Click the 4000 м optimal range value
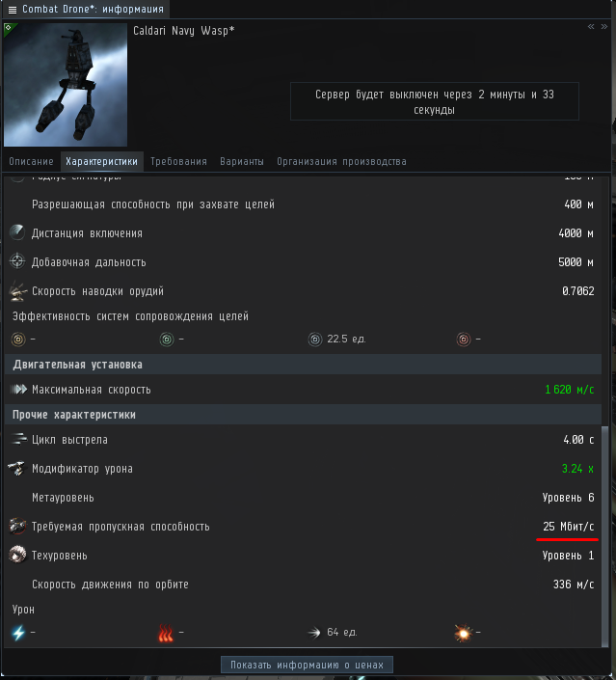 pos(576,232)
